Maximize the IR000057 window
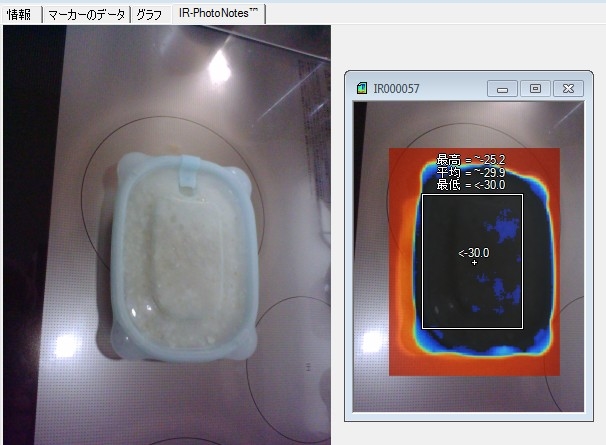Image resolution: width=606 pixels, height=445 pixels. click(535, 89)
